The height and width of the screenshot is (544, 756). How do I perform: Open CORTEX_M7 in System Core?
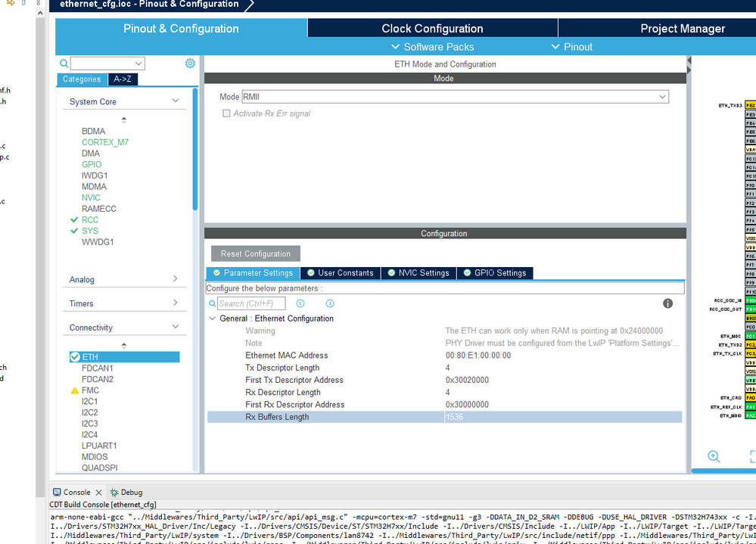(105, 142)
